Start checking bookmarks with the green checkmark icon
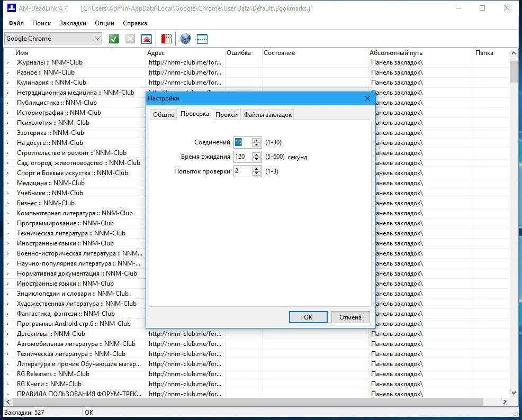The width and height of the screenshot is (522, 420). click(113, 39)
